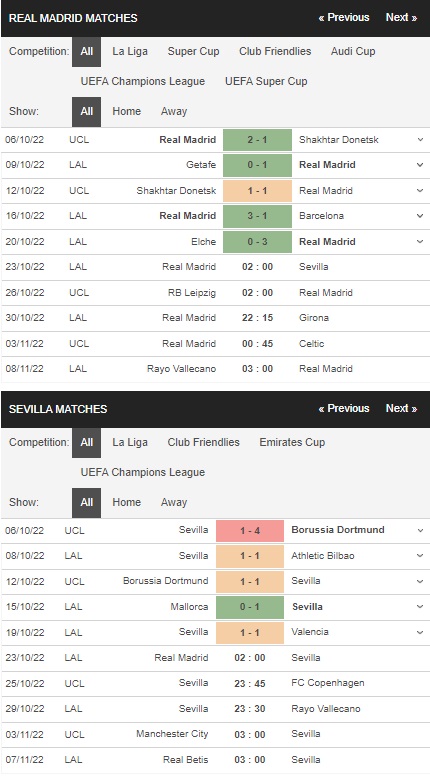
Task: Filter Real Madrid matches by La Liga
Action: point(130,51)
